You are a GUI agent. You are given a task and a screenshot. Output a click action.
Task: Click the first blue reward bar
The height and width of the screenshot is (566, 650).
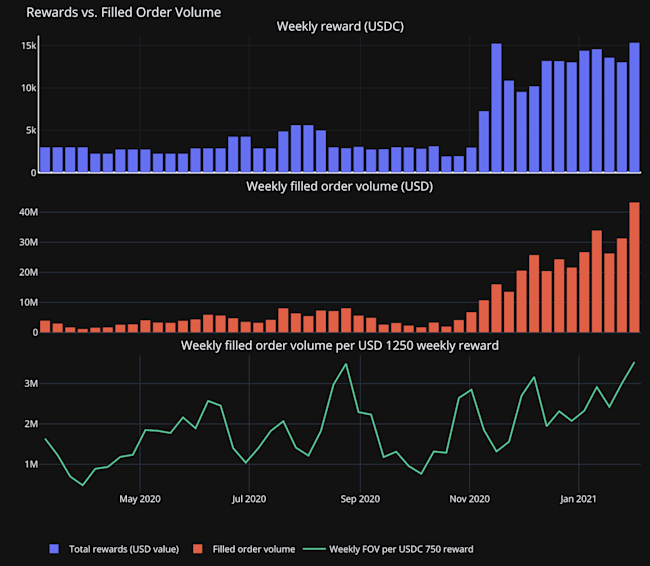pos(45,159)
